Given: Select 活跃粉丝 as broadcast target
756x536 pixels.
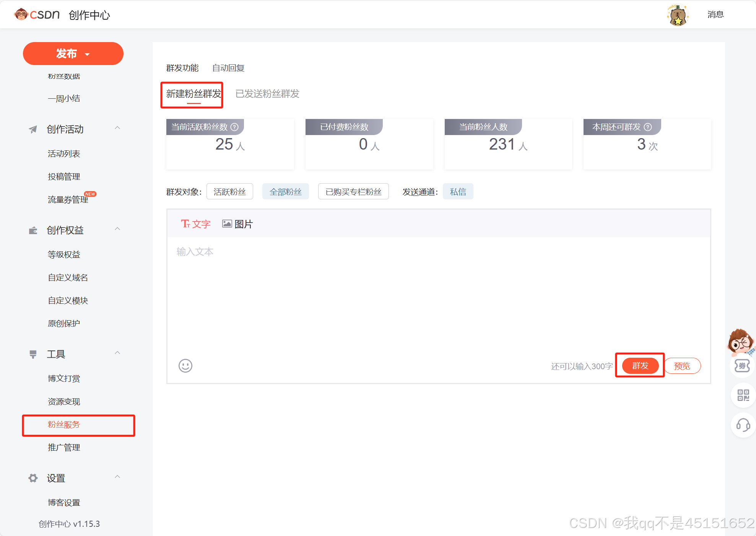Looking at the screenshot, I should click(229, 192).
